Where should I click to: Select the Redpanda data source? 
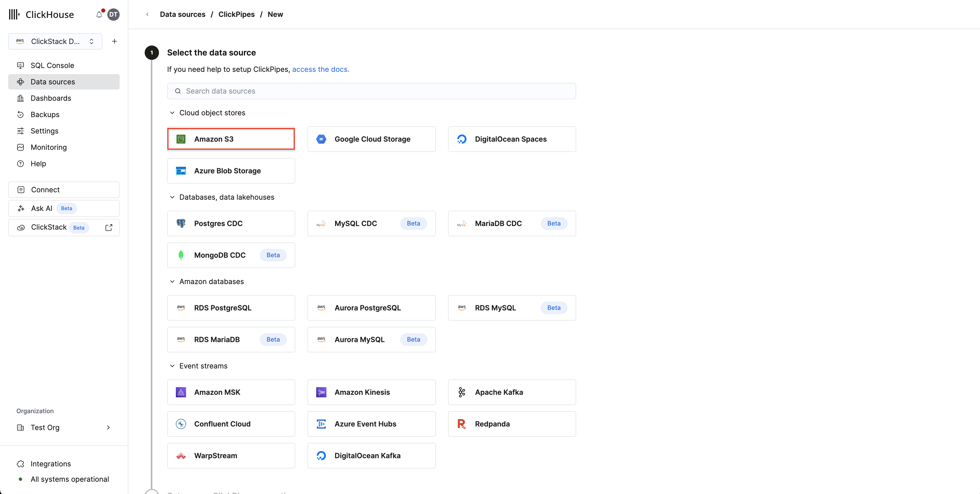coord(512,424)
